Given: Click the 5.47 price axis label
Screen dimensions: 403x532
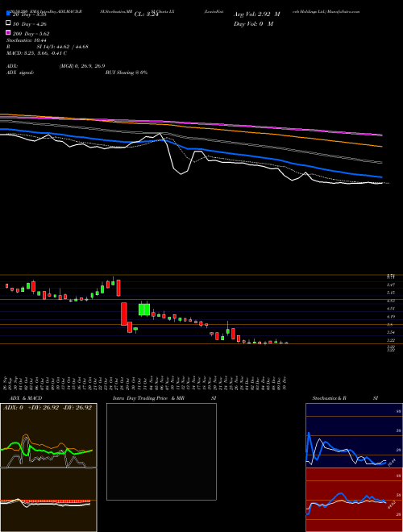Looking at the screenshot, I should (391, 285).
